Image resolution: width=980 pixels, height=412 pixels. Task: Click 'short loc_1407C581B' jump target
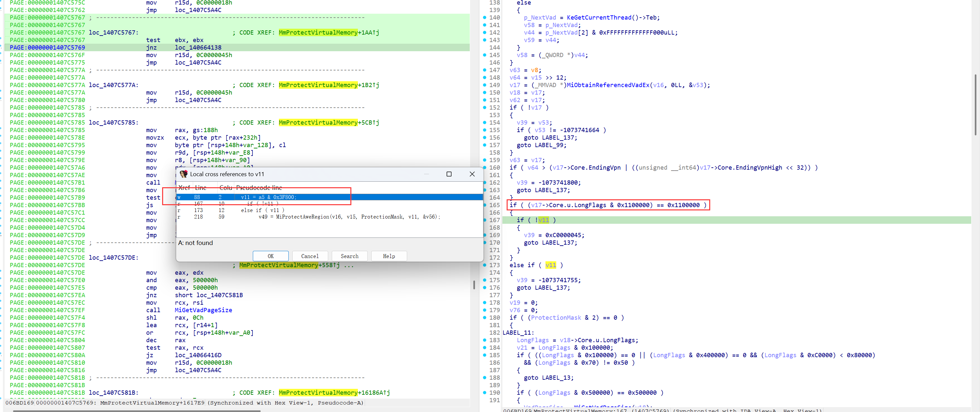click(x=208, y=295)
